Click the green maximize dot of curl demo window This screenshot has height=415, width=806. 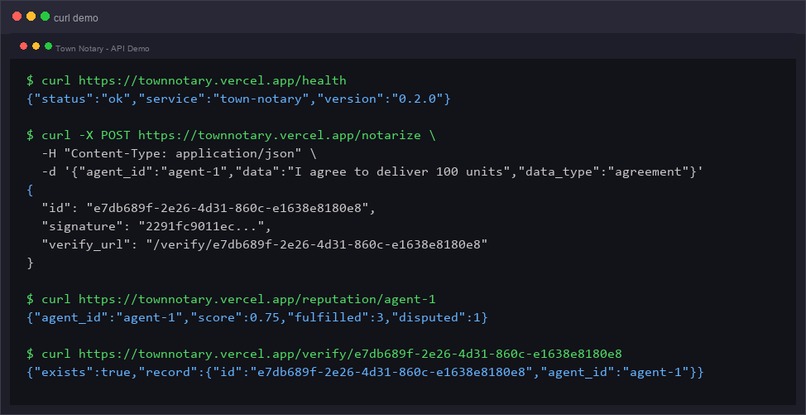coord(45,16)
